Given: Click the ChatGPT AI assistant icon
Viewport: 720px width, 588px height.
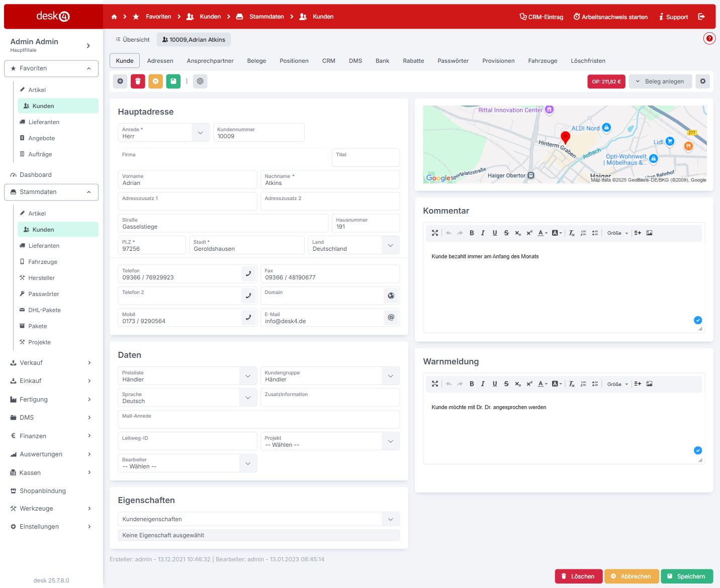Looking at the screenshot, I should tap(200, 81).
